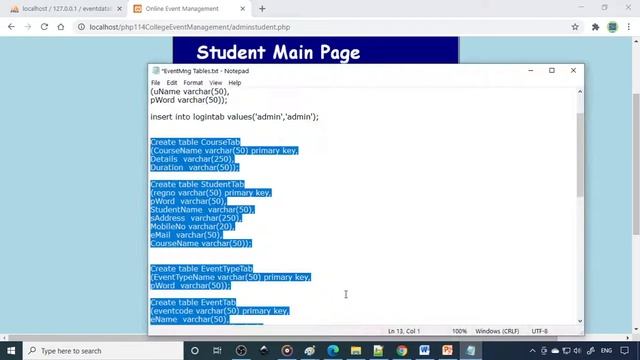640x360 pixels.
Task: Go forward in Chrome
Action: [x=28, y=27]
